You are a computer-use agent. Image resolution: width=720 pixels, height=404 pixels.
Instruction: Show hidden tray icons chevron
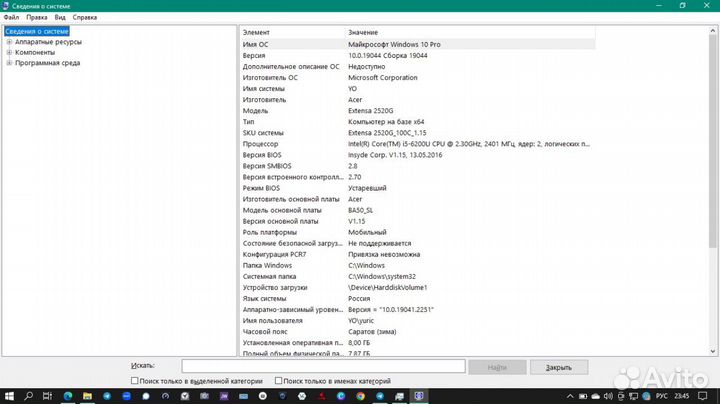coord(570,396)
